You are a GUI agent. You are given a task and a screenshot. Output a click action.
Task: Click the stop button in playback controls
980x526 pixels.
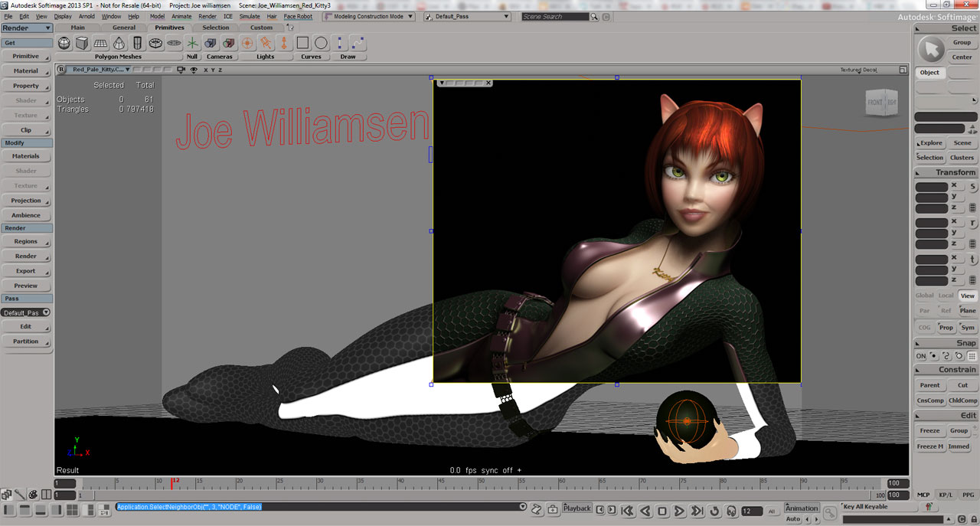click(662, 511)
